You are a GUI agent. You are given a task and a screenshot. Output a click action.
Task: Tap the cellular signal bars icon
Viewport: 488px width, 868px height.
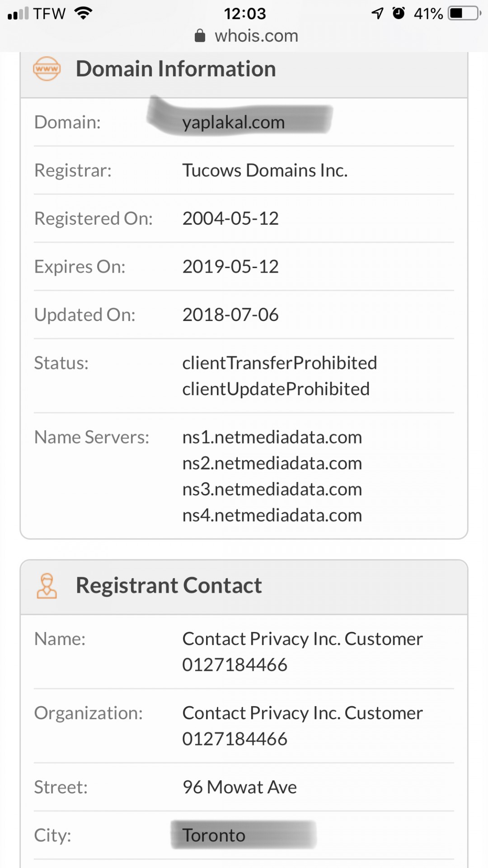(x=18, y=14)
